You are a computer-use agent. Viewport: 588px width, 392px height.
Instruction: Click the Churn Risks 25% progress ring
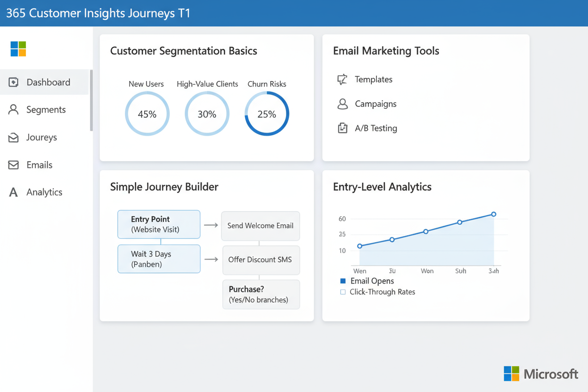click(x=267, y=114)
